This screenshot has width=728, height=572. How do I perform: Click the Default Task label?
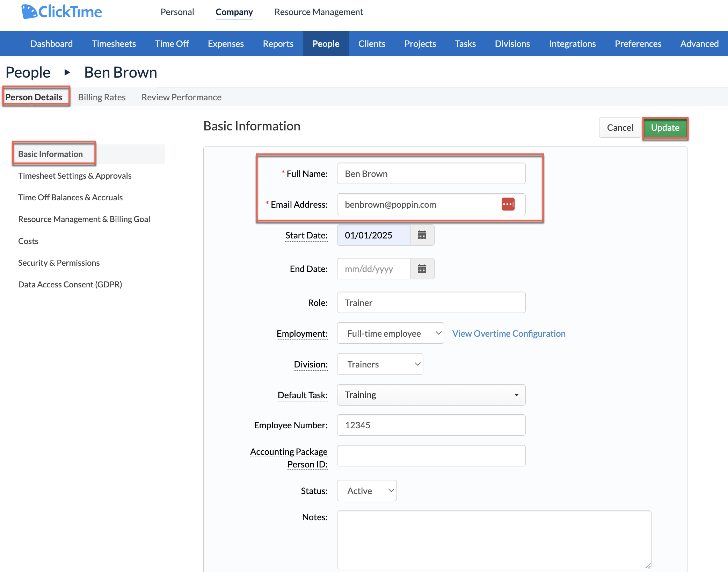coord(303,395)
